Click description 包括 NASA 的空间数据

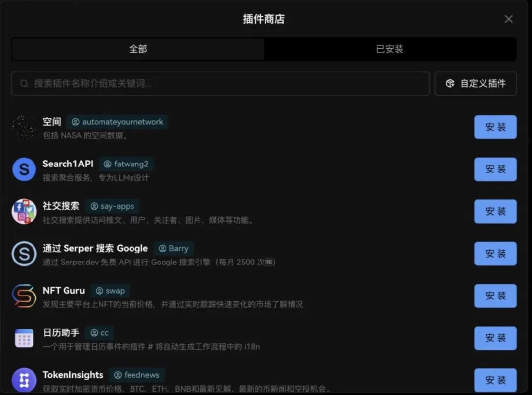(85, 136)
